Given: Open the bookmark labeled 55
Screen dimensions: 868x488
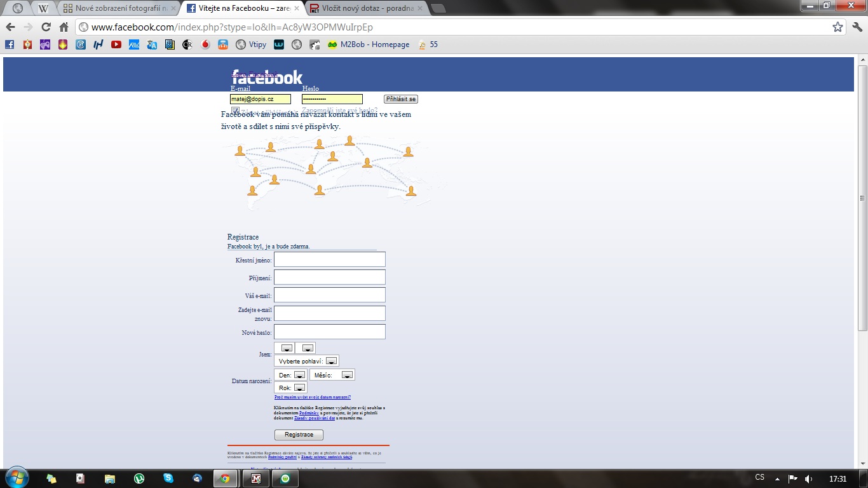Looking at the screenshot, I should 428,44.
